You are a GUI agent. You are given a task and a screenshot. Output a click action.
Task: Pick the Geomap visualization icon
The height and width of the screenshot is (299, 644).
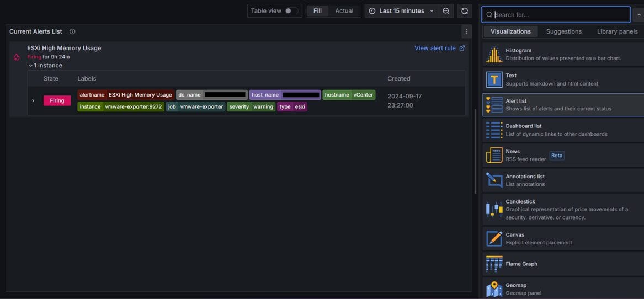pyautogui.click(x=494, y=289)
